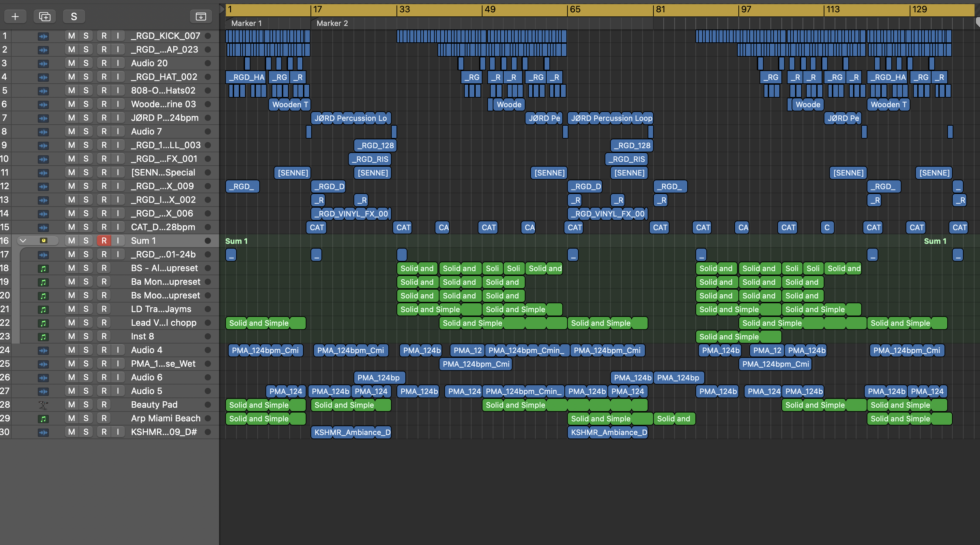The width and height of the screenshot is (980, 545).
Task: Click the Beauty Pad keyboard stand icon
Action: pos(43,405)
